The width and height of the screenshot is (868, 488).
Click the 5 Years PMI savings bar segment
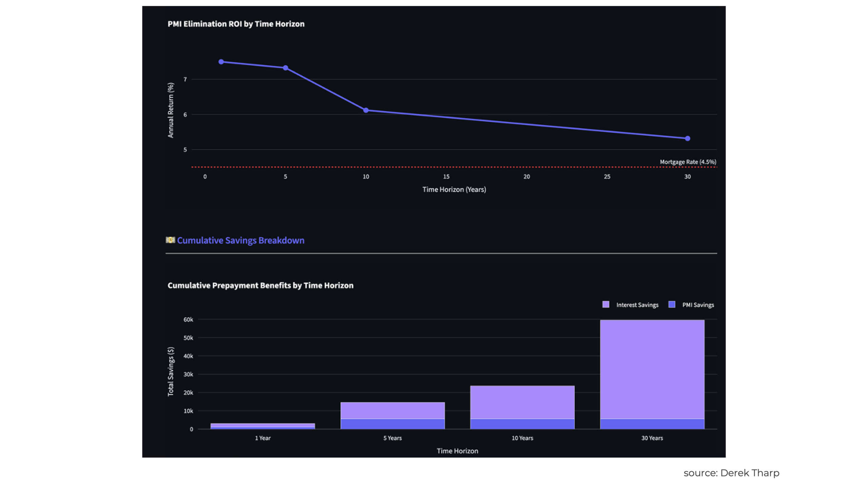pyautogui.click(x=392, y=424)
